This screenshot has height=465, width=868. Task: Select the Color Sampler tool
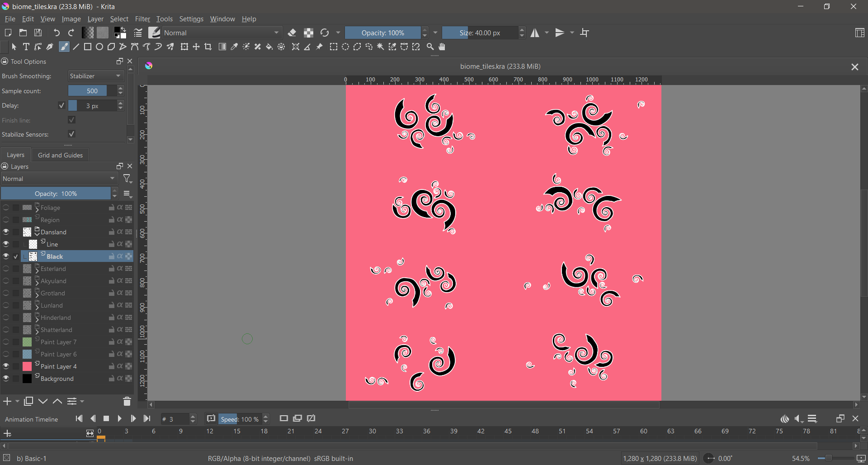tap(234, 47)
